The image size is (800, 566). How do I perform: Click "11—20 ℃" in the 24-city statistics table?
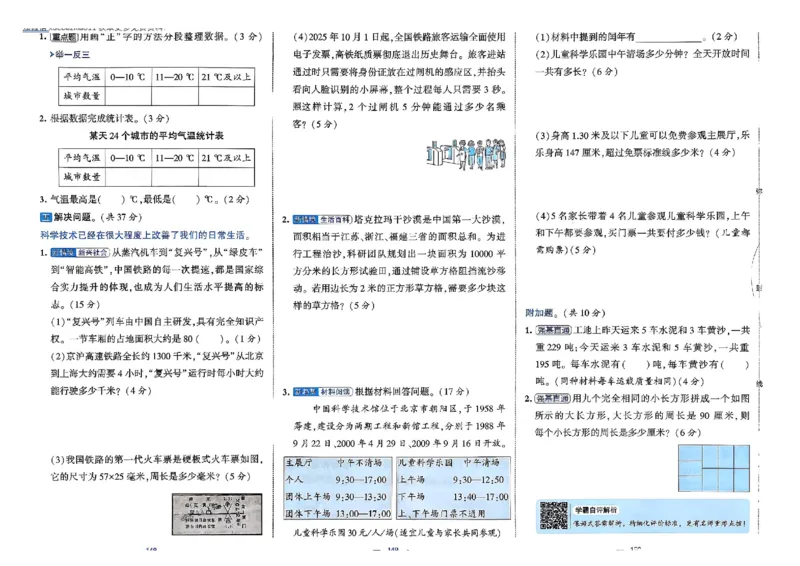(174, 158)
